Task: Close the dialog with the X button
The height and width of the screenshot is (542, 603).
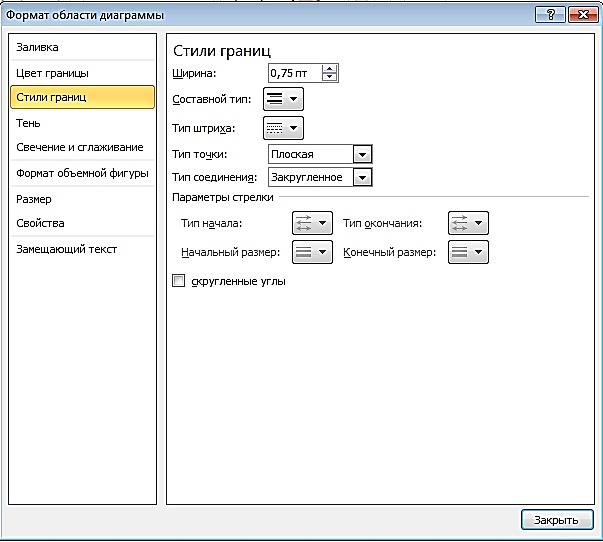Action: coord(583,15)
